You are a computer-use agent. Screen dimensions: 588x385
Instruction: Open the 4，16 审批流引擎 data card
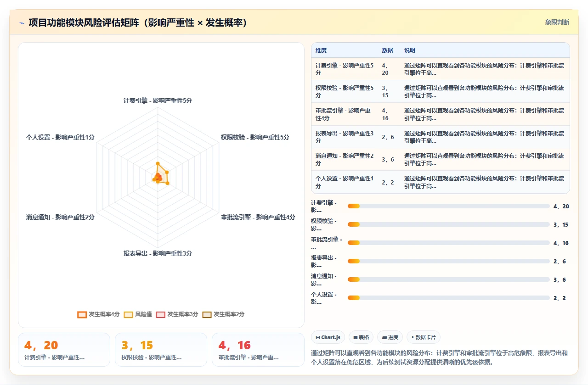click(258, 350)
